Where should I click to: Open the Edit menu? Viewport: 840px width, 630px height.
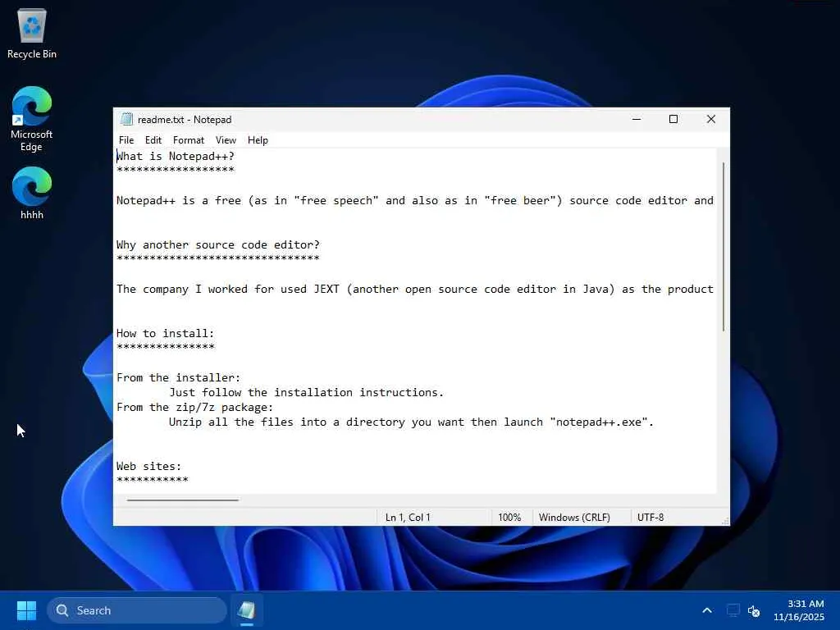pos(153,139)
